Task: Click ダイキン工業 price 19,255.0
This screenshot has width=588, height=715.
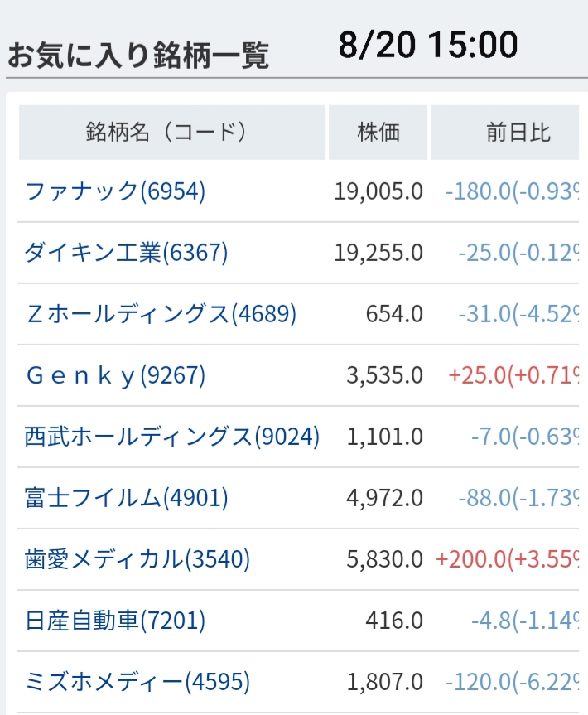Action: click(x=378, y=253)
